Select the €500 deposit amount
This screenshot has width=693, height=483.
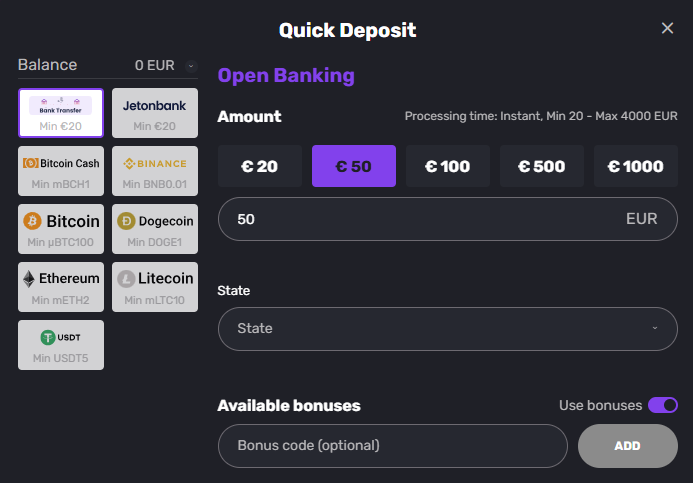click(x=542, y=166)
